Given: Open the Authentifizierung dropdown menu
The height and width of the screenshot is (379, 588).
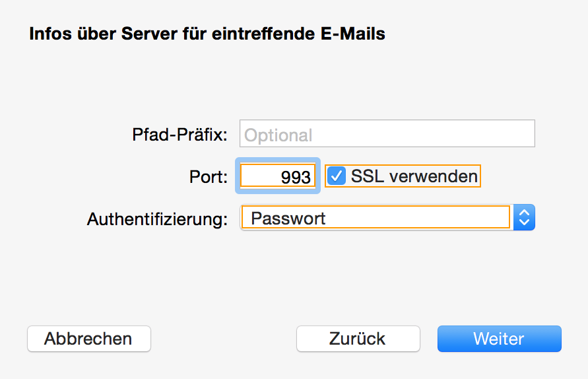Looking at the screenshot, I should coord(387,218).
